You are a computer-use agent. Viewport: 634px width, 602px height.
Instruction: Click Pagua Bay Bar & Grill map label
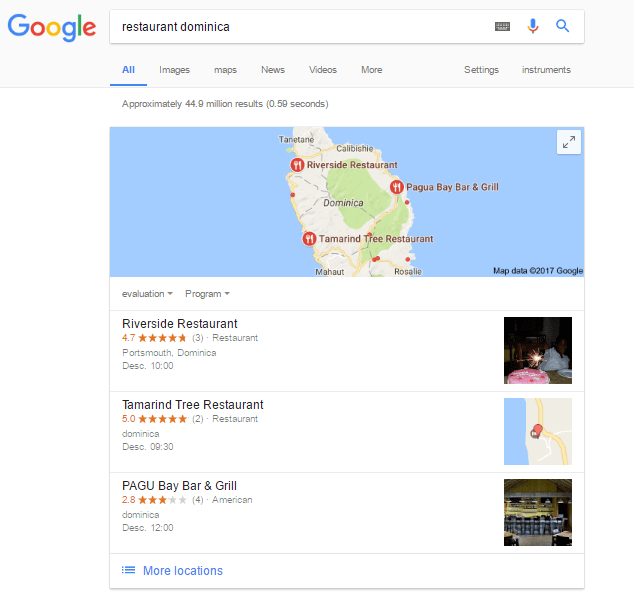(x=452, y=187)
